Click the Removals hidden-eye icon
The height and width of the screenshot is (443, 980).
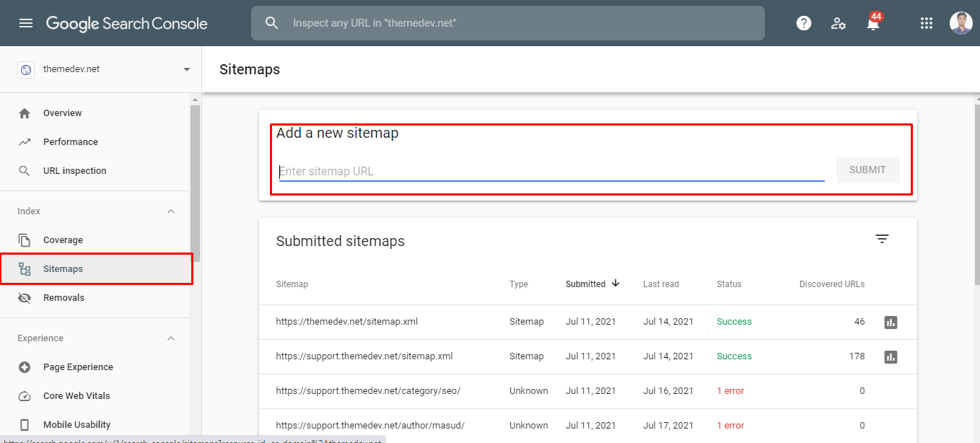click(x=25, y=298)
